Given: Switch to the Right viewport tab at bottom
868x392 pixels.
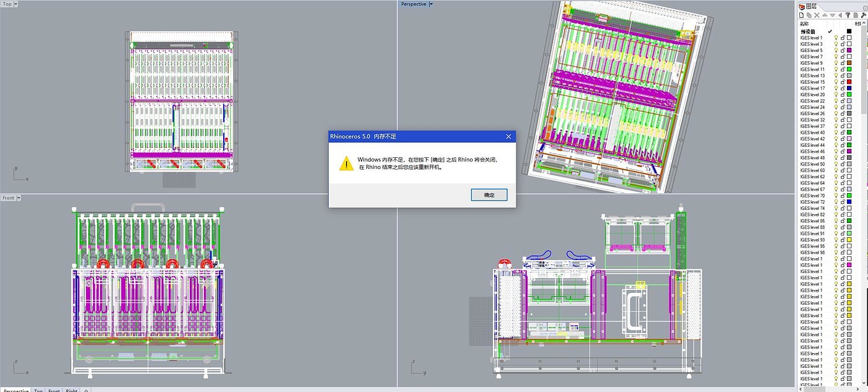Looking at the screenshot, I should coord(72,390).
